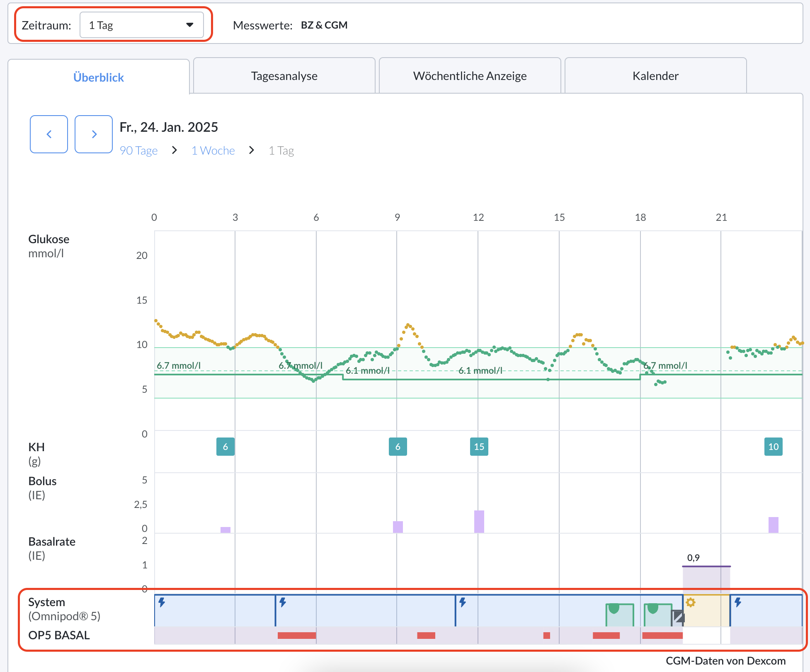Screen dimensions: 810x672
Task: Open the Wöchentliche Anzeige tab
Action: tap(470, 76)
